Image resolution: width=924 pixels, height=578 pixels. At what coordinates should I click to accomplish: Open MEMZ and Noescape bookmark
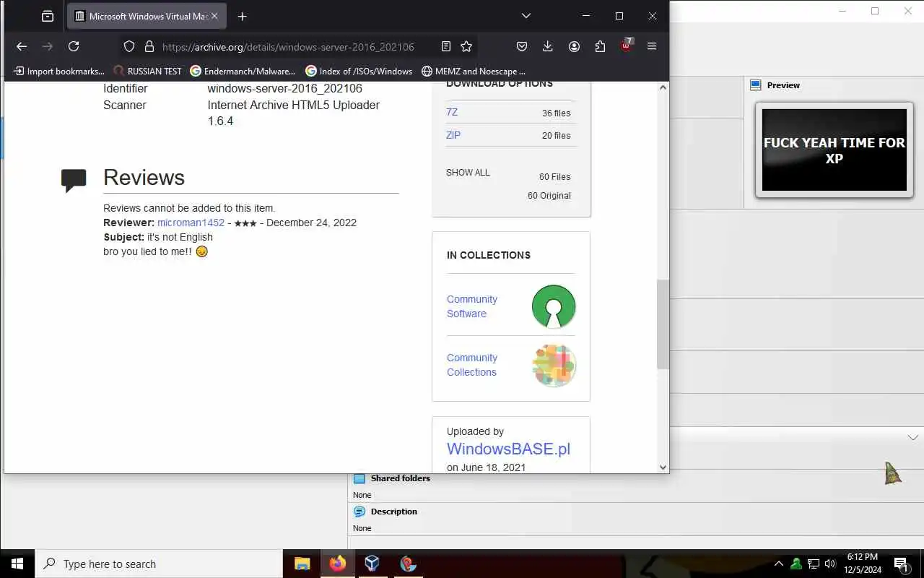(474, 71)
